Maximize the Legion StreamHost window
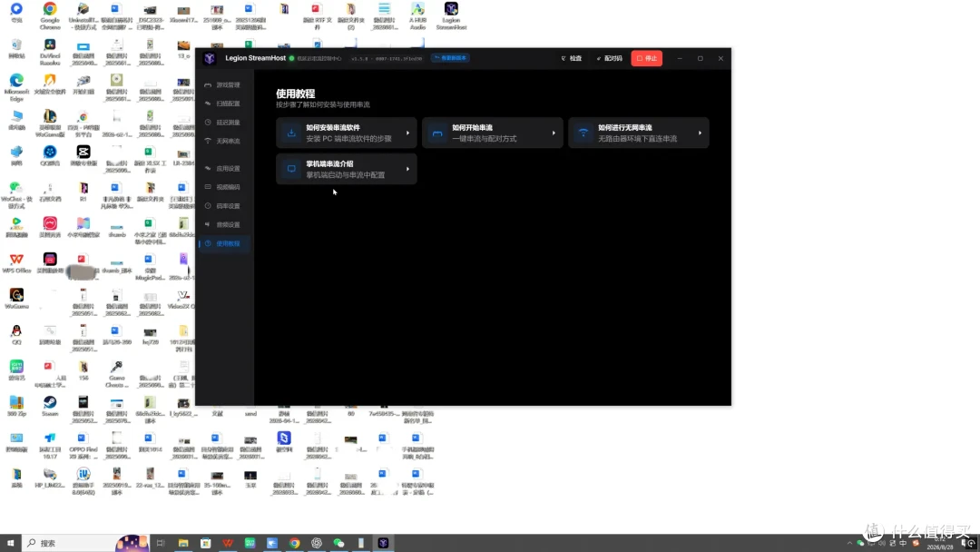Image resolution: width=980 pixels, height=552 pixels. pos(700,58)
